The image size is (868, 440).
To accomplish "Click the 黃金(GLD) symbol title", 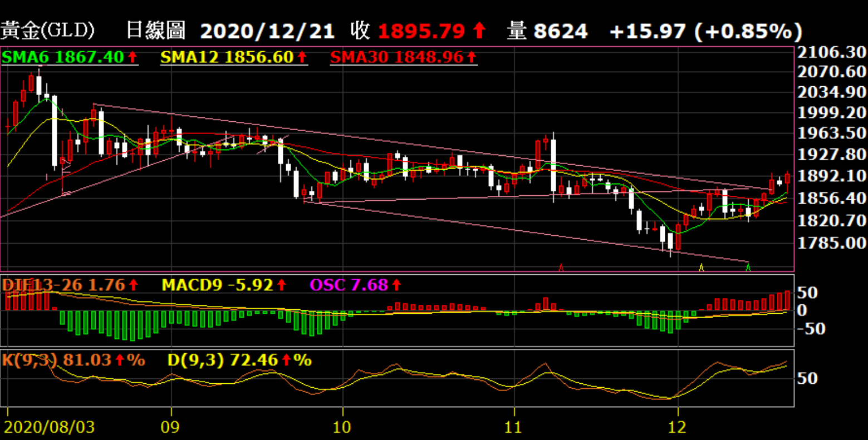I will 47,30.
